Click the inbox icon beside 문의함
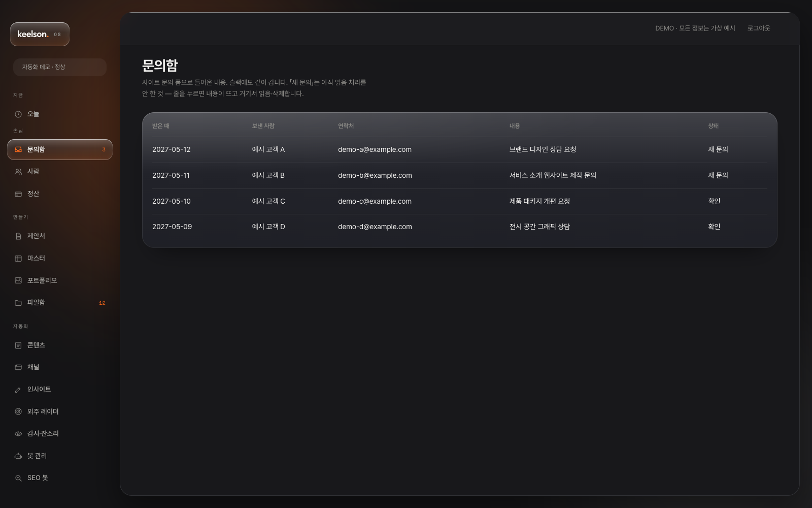812x508 pixels. [18, 150]
